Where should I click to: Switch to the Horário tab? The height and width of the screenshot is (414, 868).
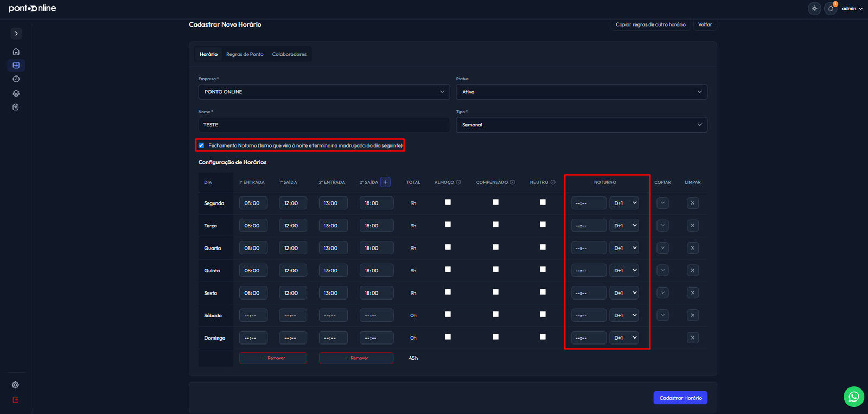point(208,54)
